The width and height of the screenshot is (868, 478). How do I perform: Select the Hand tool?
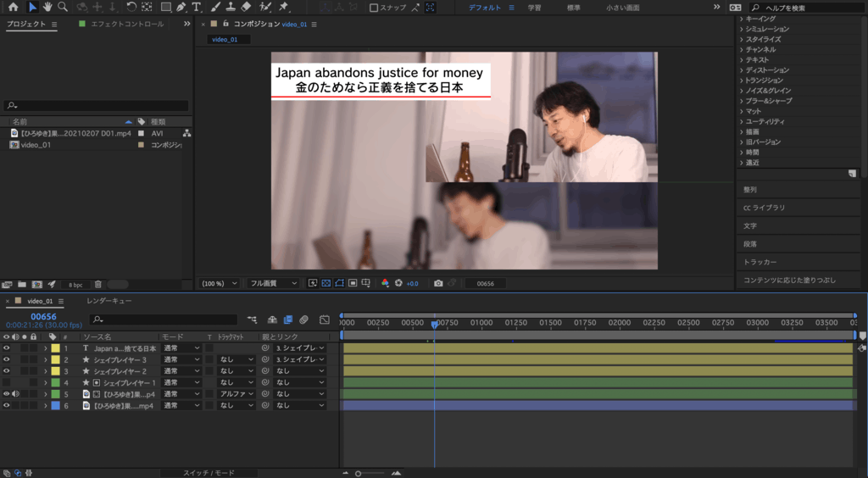(47, 7)
